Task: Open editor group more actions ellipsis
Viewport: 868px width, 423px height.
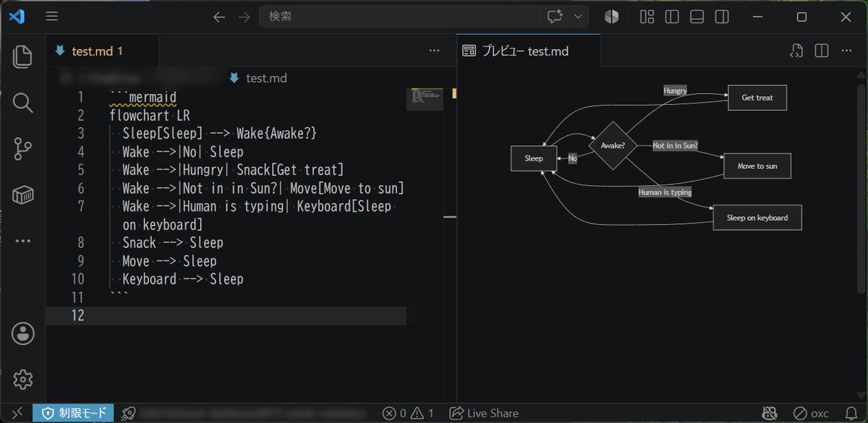Action: click(x=434, y=51)
